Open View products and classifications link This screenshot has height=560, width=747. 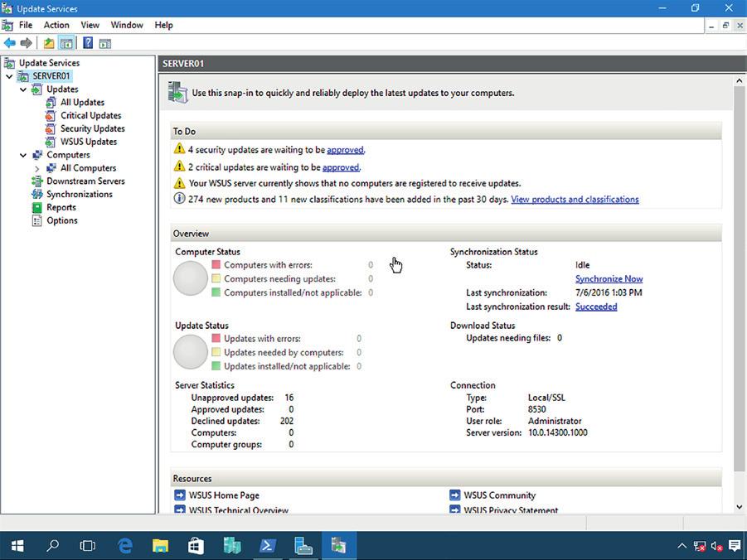coord(575,200)
